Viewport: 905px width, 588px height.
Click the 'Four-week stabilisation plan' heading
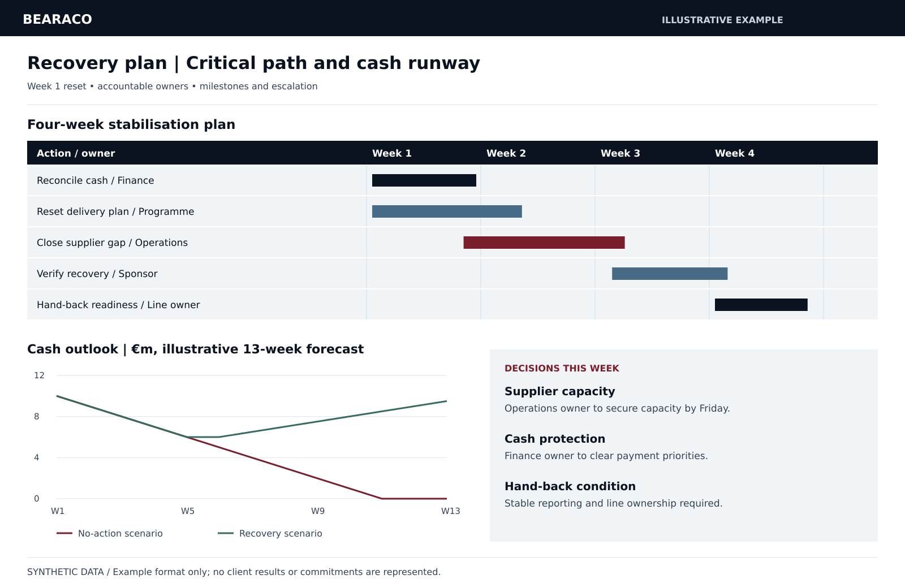pos(131,124)
